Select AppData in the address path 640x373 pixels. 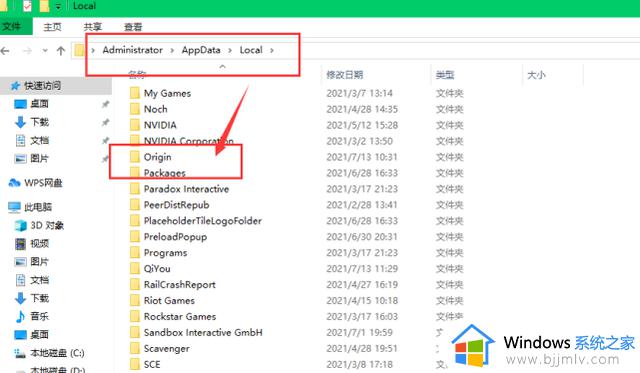[201, 50]
